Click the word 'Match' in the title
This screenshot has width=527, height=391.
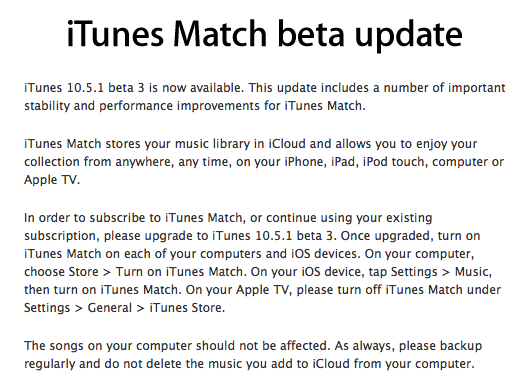(x=220, y=34)
